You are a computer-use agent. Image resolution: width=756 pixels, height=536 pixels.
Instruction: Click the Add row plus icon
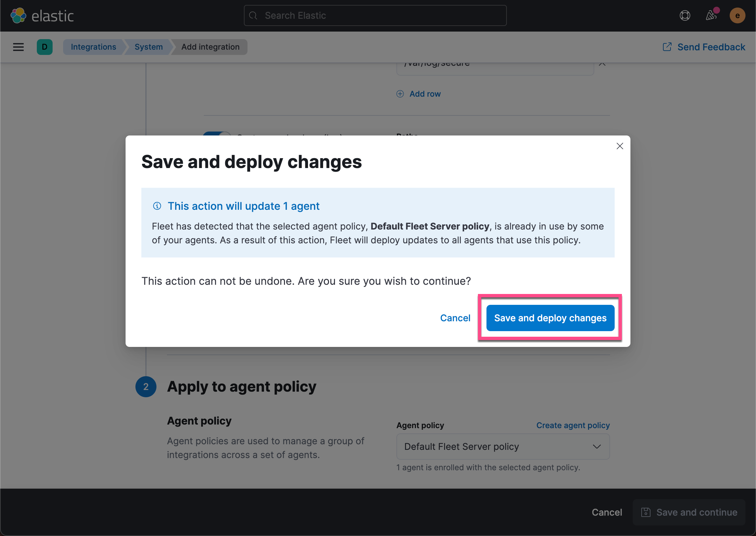coord(400,94)
